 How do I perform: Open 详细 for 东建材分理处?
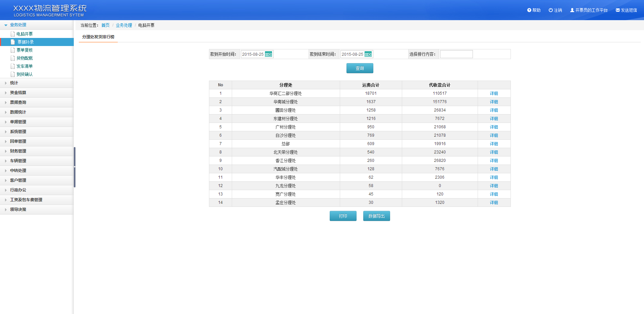(x=494, y=119)
